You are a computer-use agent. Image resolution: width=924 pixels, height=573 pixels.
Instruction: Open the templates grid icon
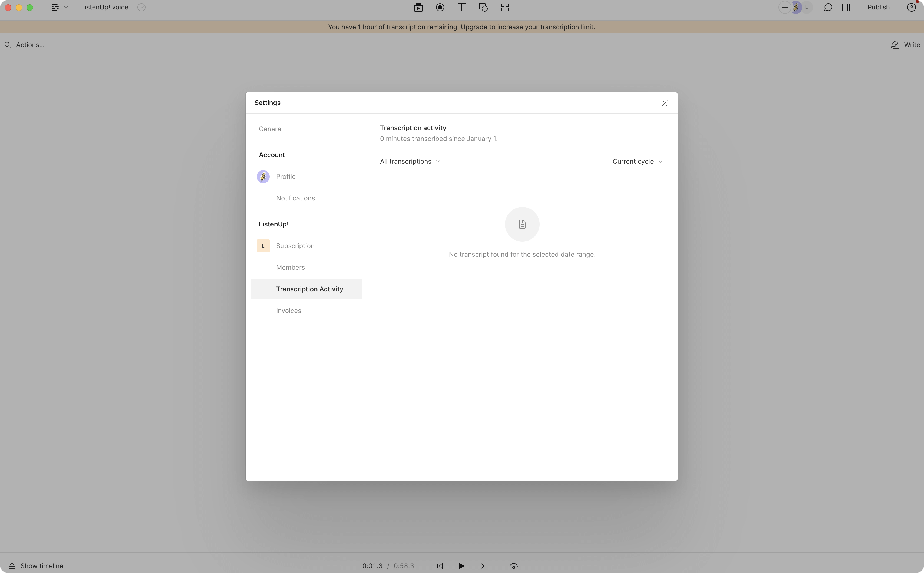(x=505, y=7)
